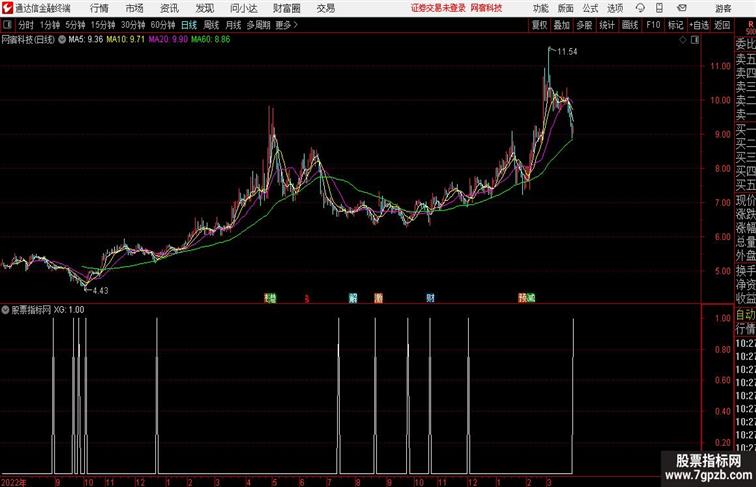The width and height of the screenshot is (756, 487).
Task: Switch to the 5分钟 period tab
Action: click(x=75, y=25)
